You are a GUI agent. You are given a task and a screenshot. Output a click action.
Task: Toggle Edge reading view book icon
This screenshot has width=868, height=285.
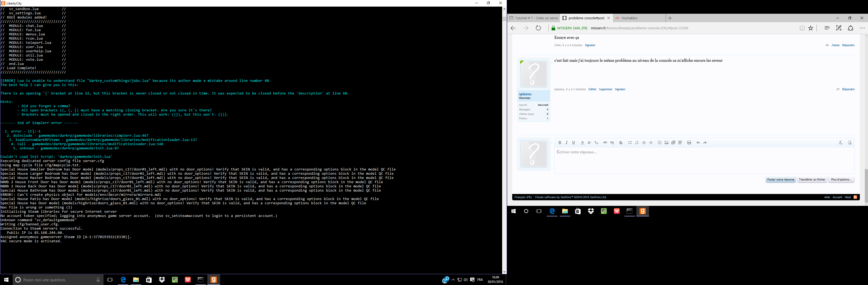(802, 28)
